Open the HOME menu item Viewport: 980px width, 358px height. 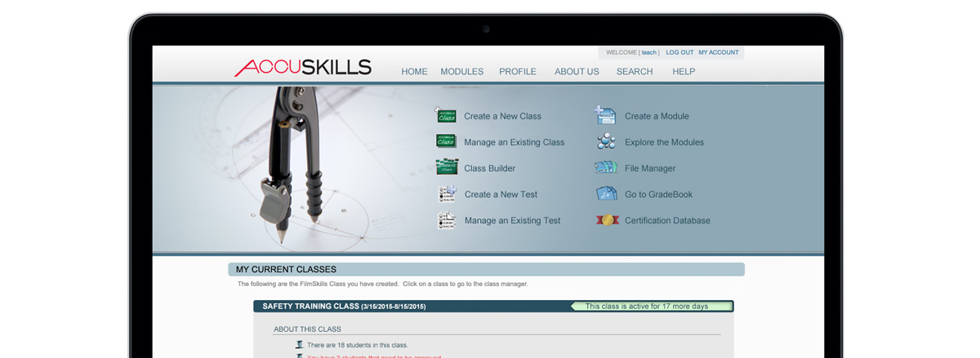point(414,72)
